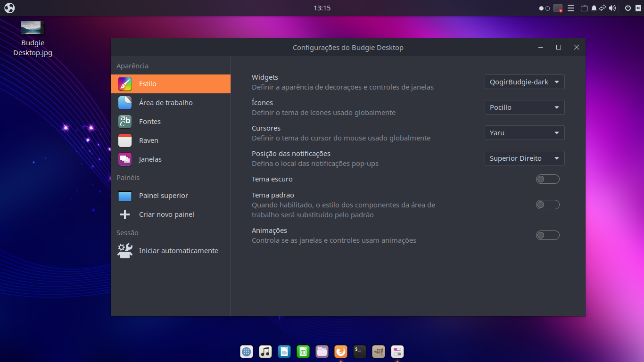Turn on the Animações switch
The width and height of the screenshot is (644, 362).
click(x=547, y=235)
